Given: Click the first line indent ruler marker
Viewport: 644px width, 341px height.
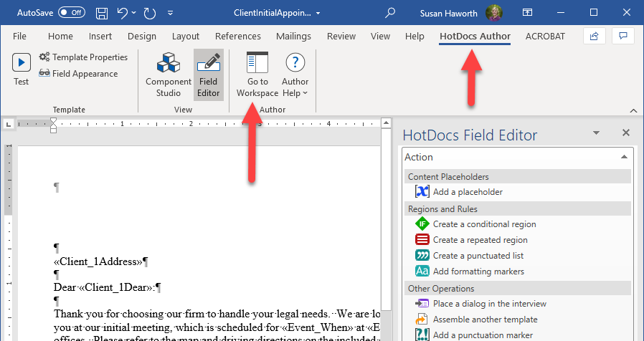Looking at the screenshot, I should (53, 121).
